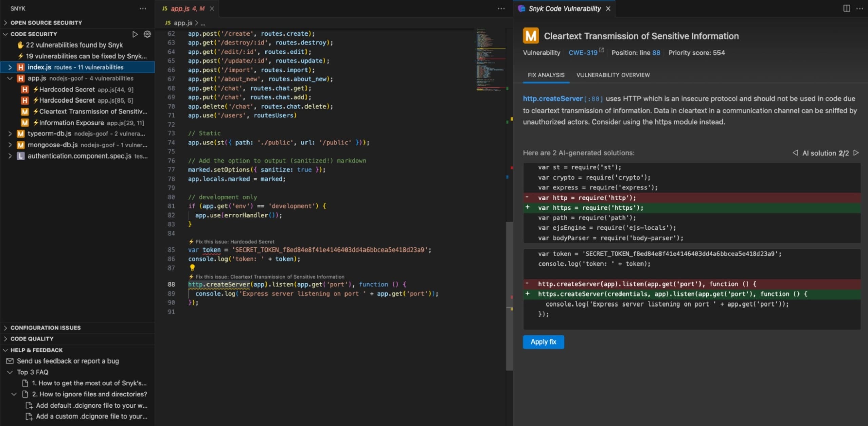Screen dimensions: 868x426
Task: Run the Code Security scan
Action: [x=135, y=34]
